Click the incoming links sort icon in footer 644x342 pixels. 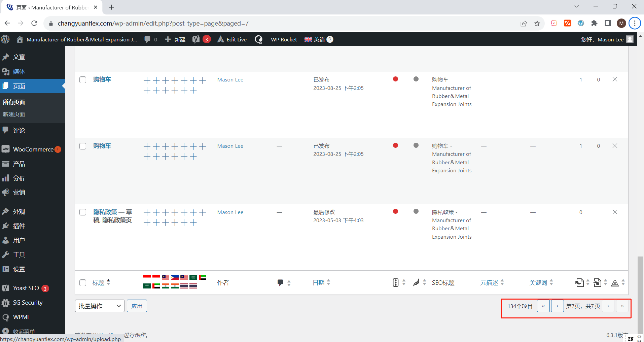582,283
